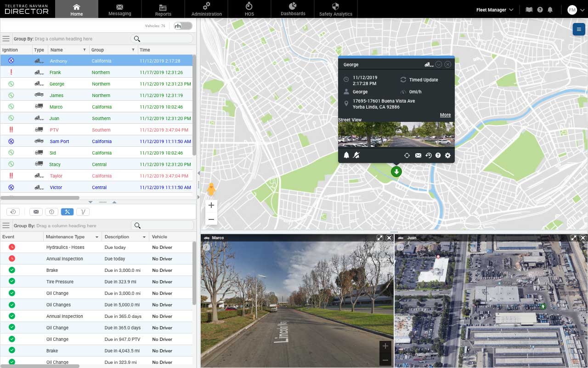The width and height of the screenshot is (588, 368).
Task: Click the Messaging envelope icon in lower toolbar
Action: pyautogui.click(x=36, y=212)
